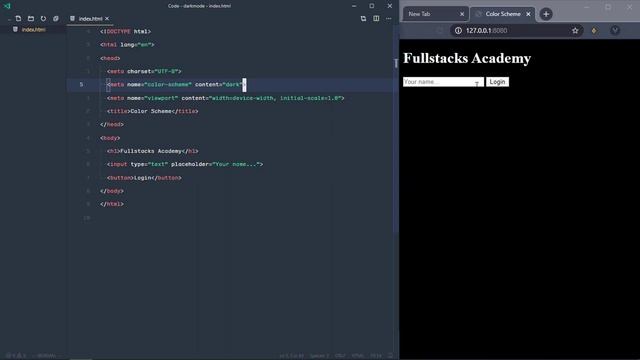Open editor more actions menu
The width and height of the screenshot is (640, 360).
click(x=389, y=18)
